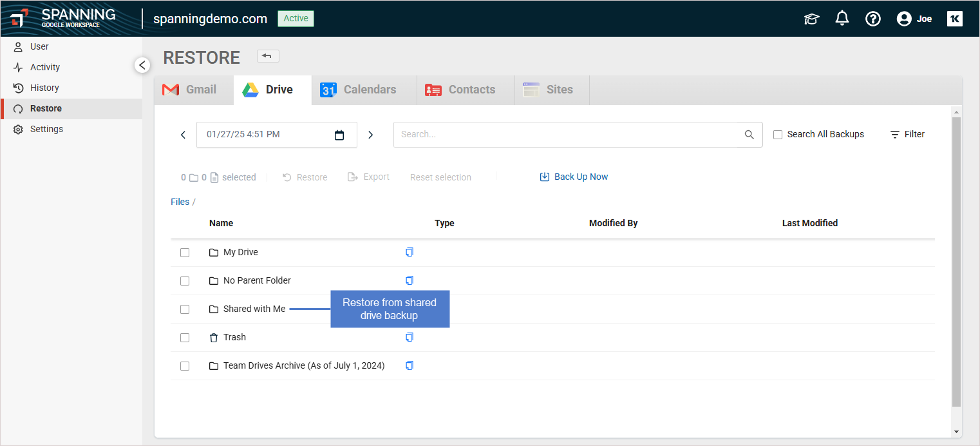Open the Trash folder

[x=234, y=337]
